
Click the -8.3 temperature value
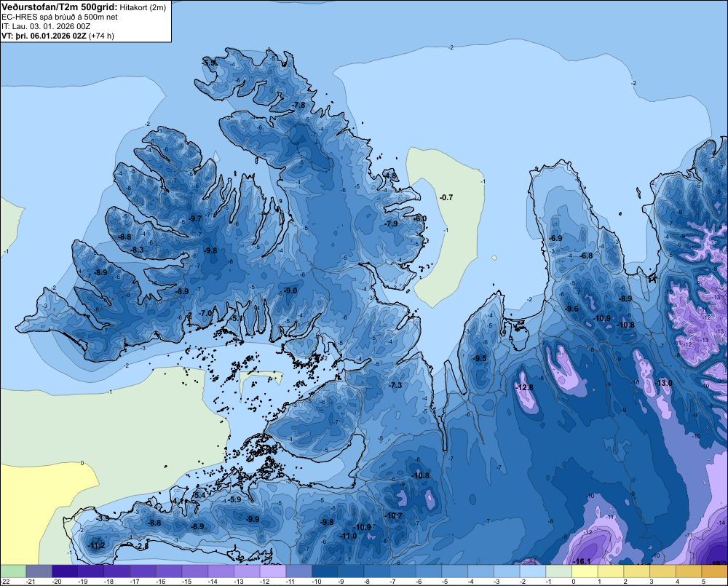coord(137,250)
